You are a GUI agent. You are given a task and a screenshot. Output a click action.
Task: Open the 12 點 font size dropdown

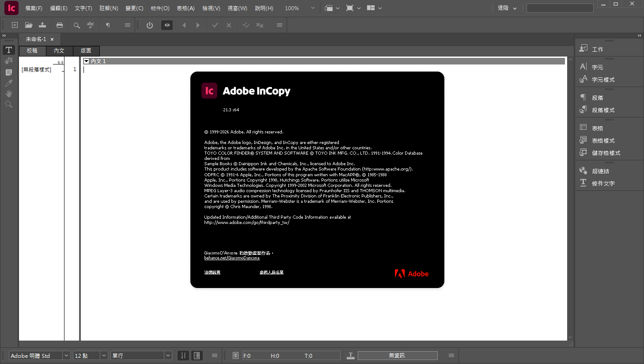(x=104, y=356)
